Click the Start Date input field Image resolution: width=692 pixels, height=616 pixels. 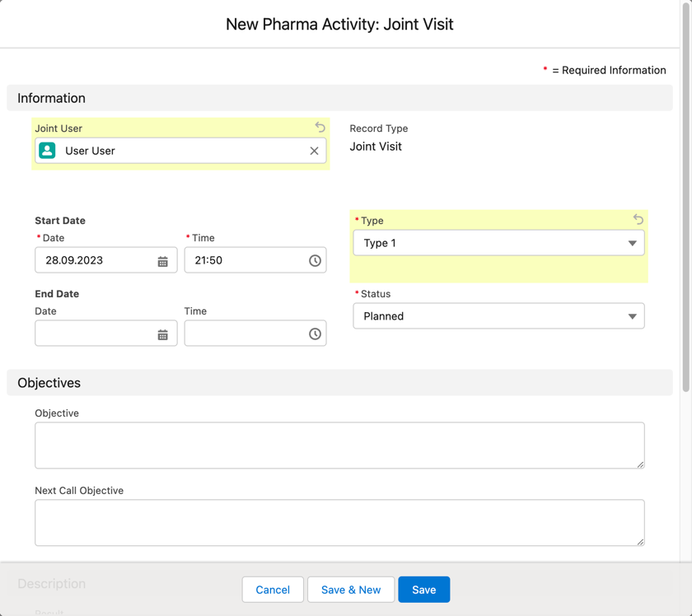coord(95,261)
